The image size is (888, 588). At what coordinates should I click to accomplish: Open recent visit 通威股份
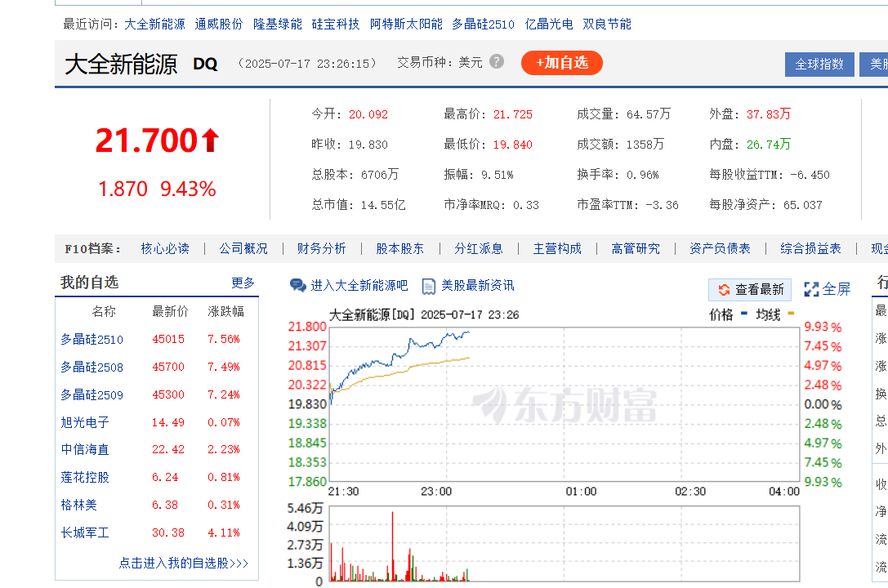(219, 24)
